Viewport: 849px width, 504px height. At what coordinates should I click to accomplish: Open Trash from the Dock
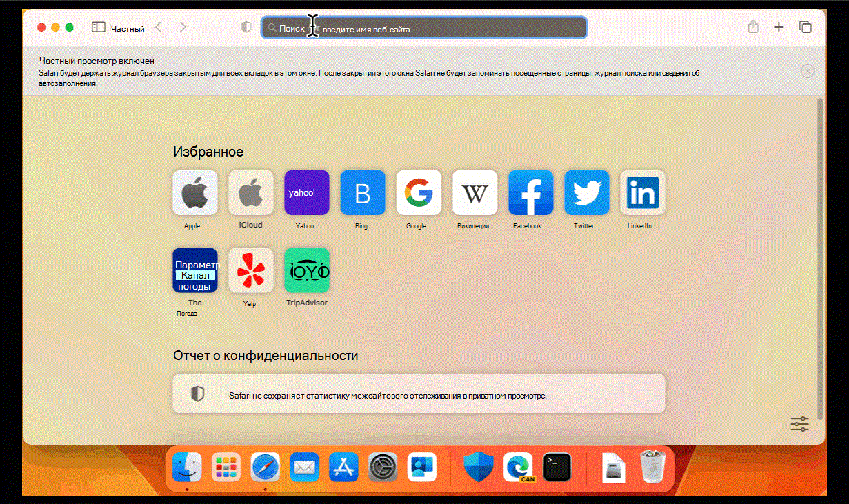pyautogui.click(x=651, y=467)
